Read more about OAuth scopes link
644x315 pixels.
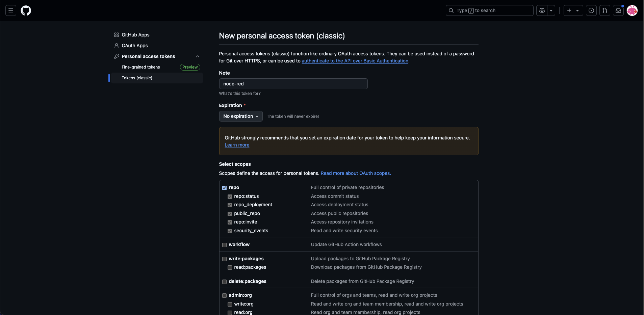pos(356,173)
